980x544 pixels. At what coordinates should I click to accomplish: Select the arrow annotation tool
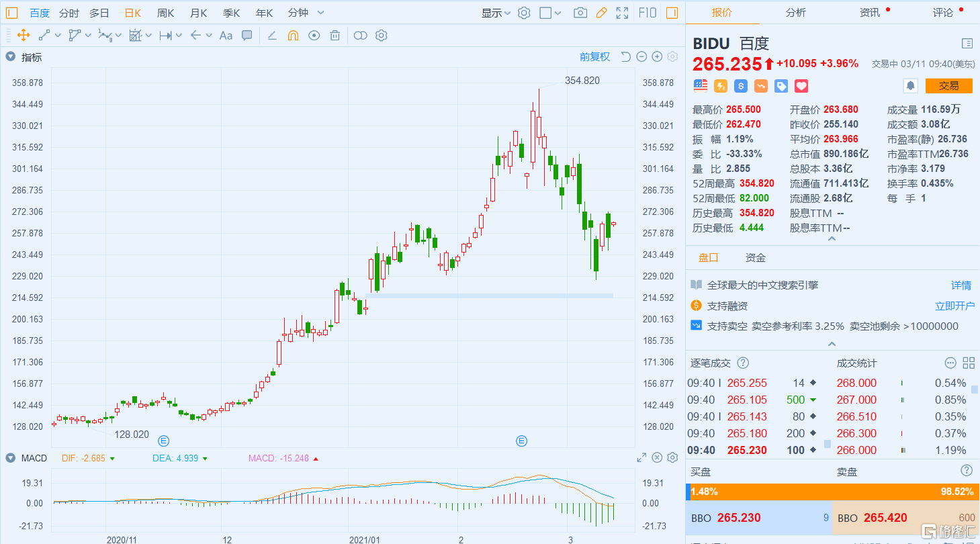tap(195, 36)
